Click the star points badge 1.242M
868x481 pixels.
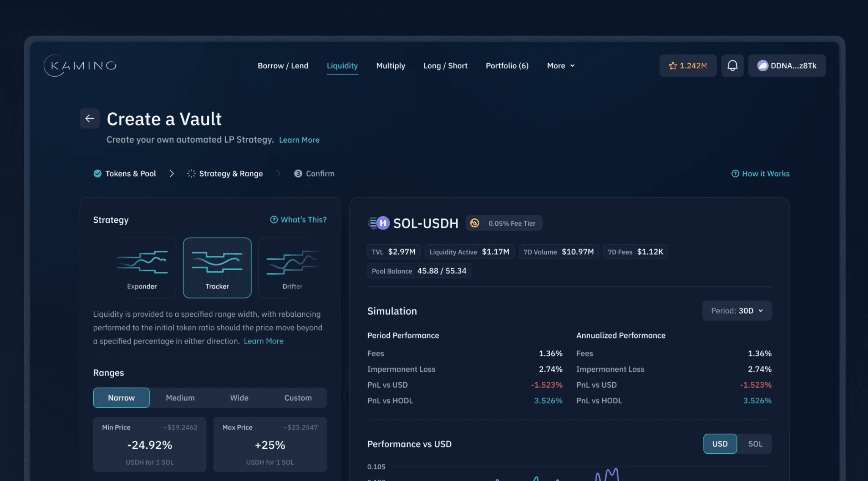[688, 66]
